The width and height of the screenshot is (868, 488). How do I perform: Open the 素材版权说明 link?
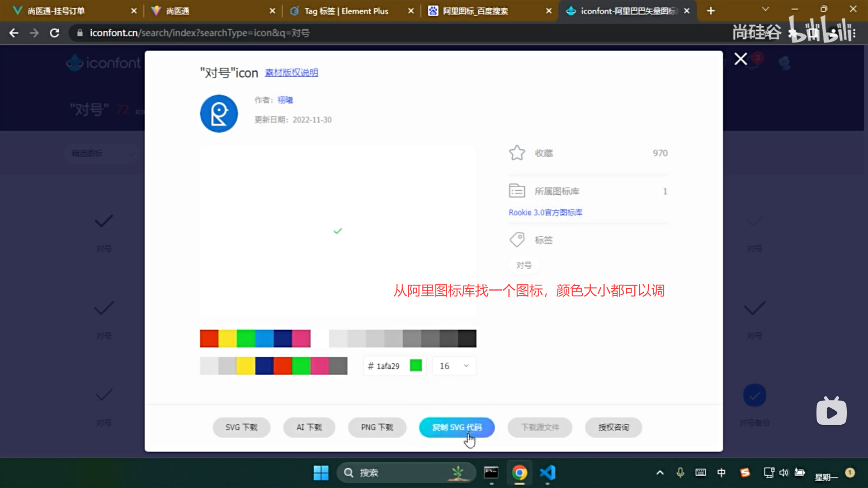click(291, 73)
